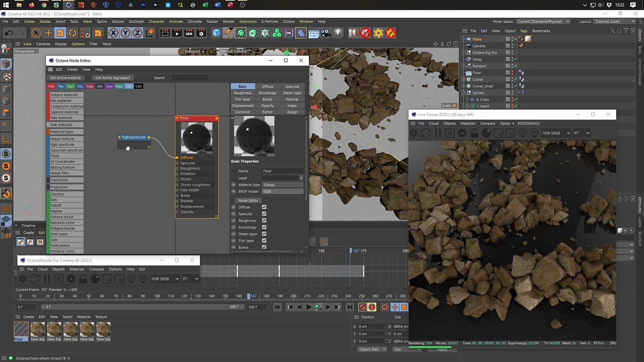Open the MoGraph menu
The height and width of the screenshot is (362, 644).
[136, 21]
